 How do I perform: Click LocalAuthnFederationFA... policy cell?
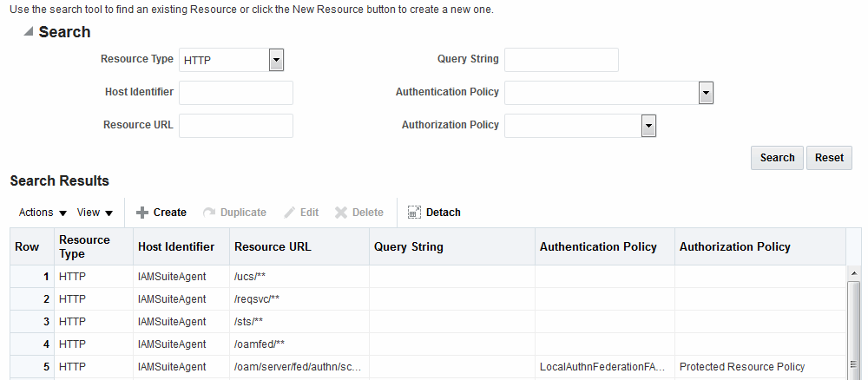pyautogui.click(x=605, y=367)
